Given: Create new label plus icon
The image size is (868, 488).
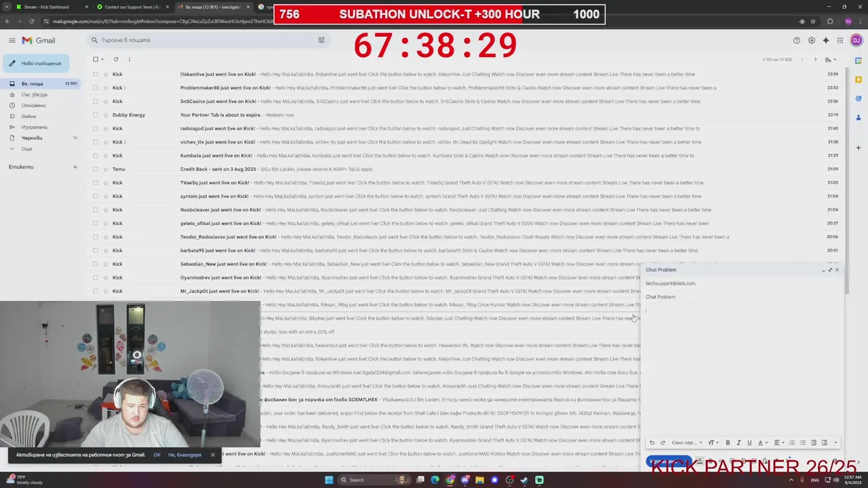Looking at the screenshot, I should (75, 167).
